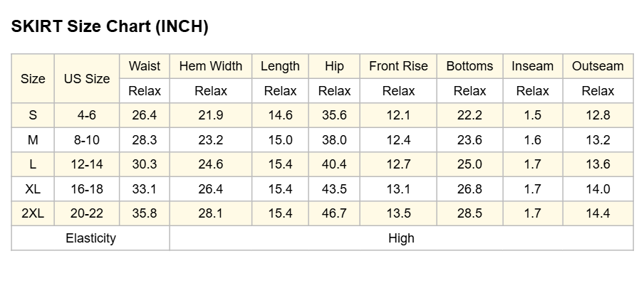The image size is (644, 298).
Task: Select the US Size column header
Action: (87, 79)
